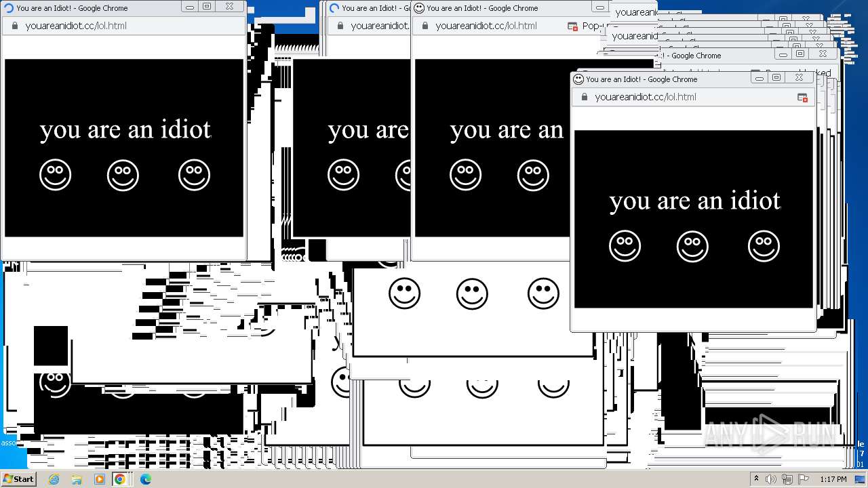868x488 pixels.
Task: Click the 1:17 PM clock
Action: point(833,479)
